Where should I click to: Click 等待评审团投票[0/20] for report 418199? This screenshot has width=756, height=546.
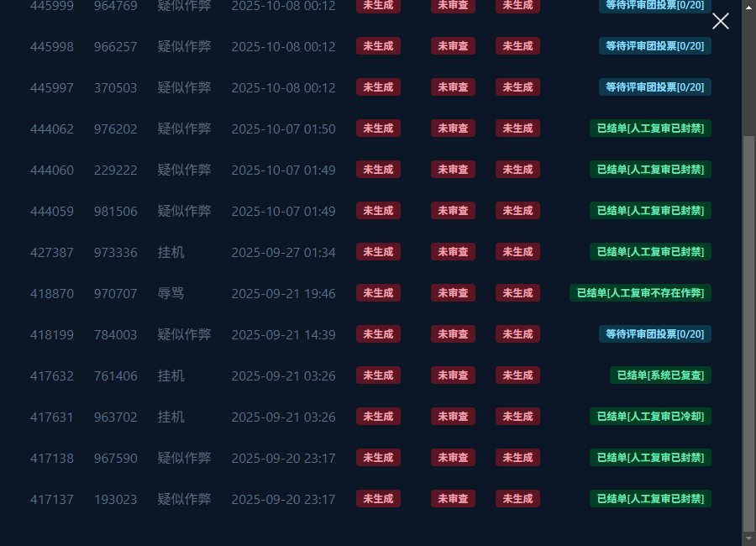tap(654, 334)
